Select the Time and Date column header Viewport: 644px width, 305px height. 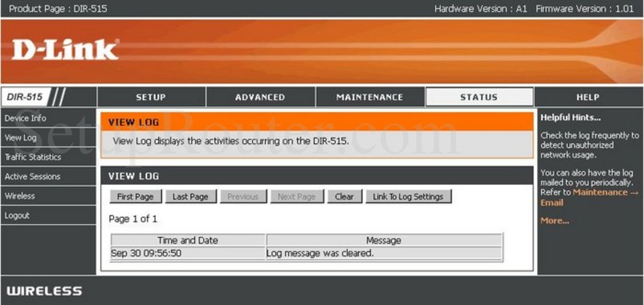pos(188,241)
